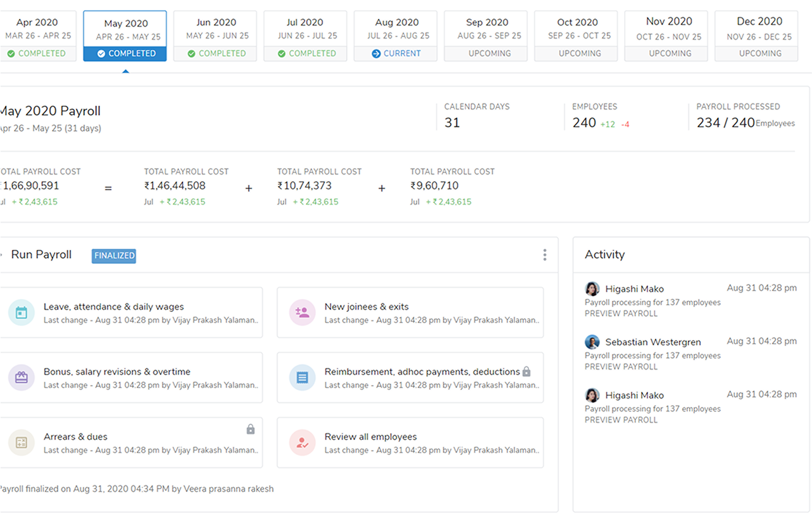Click Sebastian Westergren's name in Activity
The width and height of the screenshot is (812, 516).
click(x=653, y=342)
